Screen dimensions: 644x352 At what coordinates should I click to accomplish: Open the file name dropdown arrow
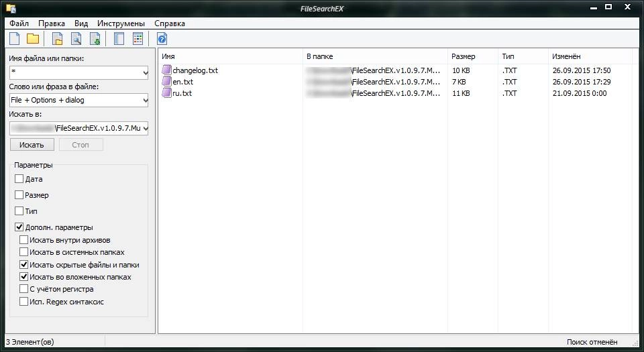point(145,73)
